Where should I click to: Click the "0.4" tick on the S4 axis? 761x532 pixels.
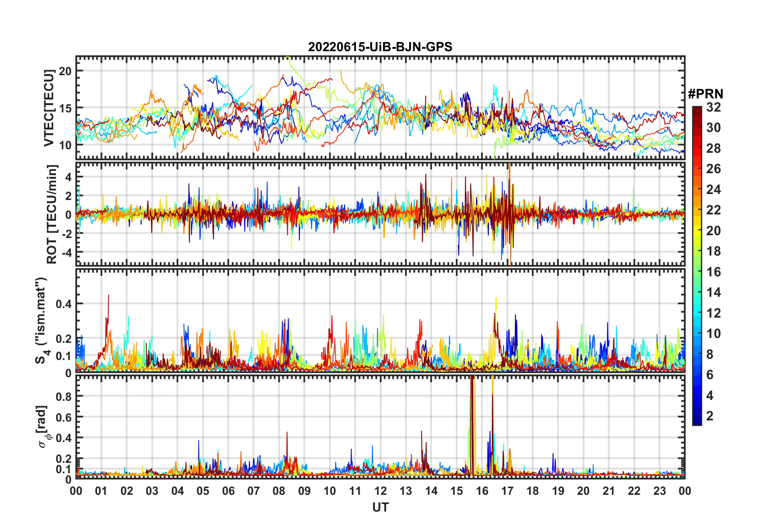[x=64, y=304]
